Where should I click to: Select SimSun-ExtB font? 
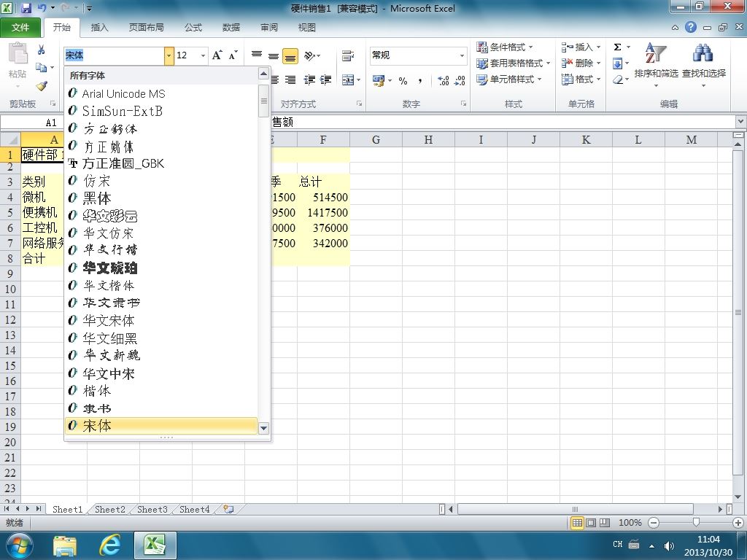point(161,111)
